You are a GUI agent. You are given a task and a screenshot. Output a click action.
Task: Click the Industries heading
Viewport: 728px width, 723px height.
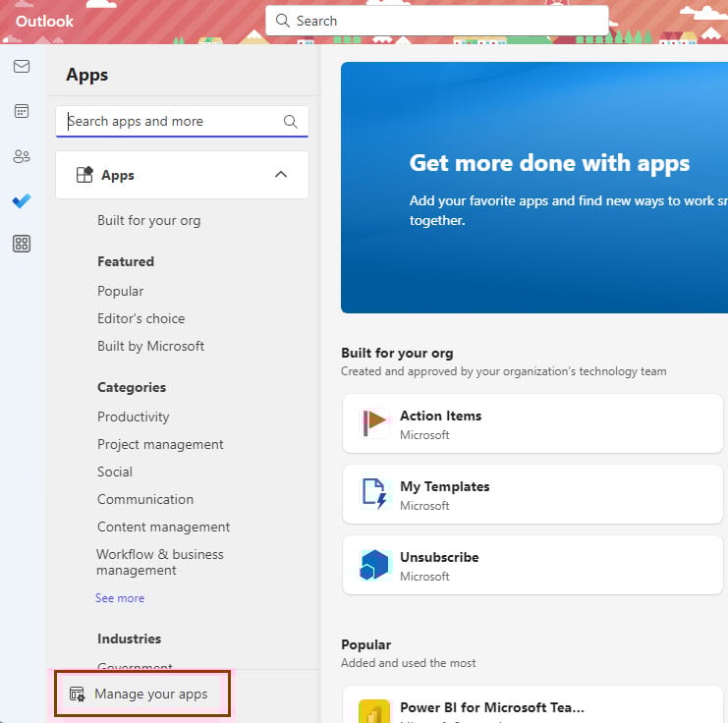129,639
